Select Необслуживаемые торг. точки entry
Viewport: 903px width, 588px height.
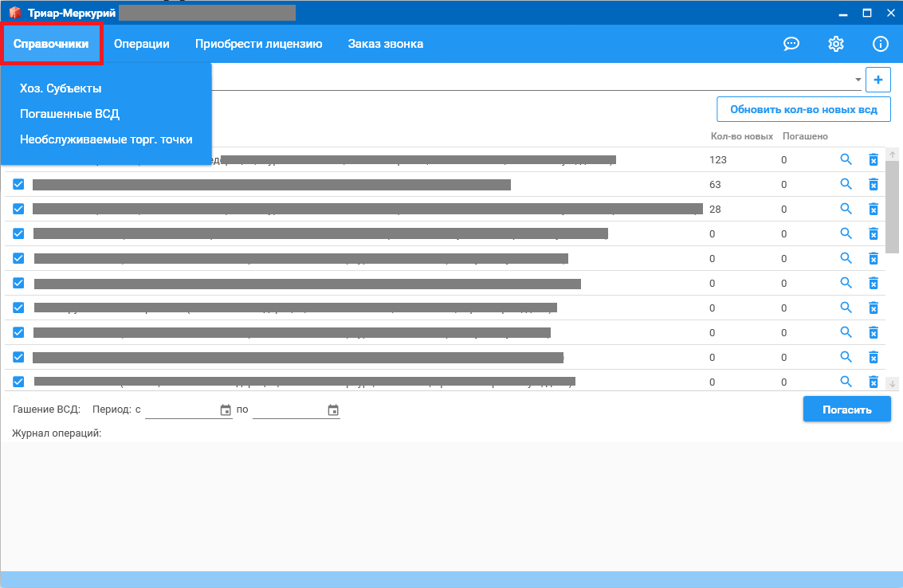106,139
